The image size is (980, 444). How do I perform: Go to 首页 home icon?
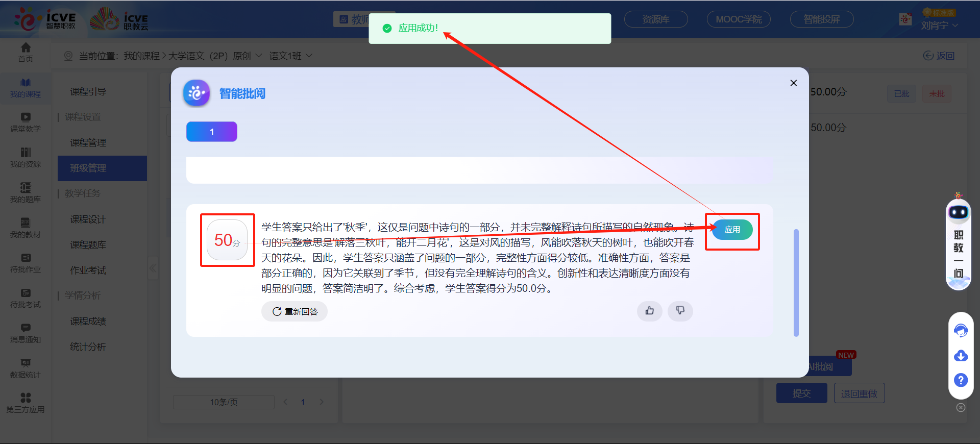click(26, 52)
